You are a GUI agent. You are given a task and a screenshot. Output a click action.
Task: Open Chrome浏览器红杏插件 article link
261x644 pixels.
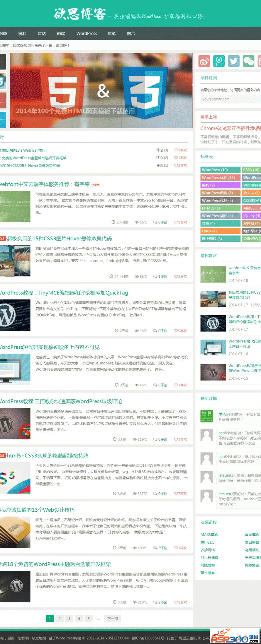(231, 128)
